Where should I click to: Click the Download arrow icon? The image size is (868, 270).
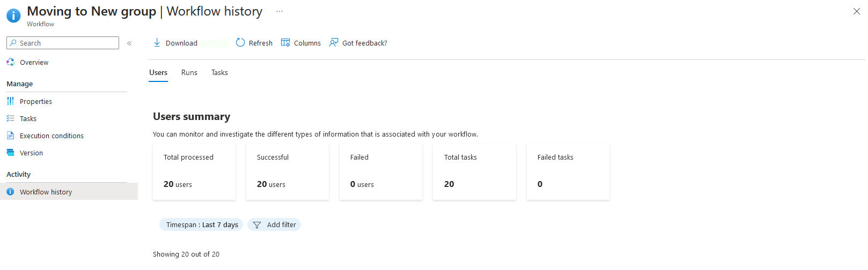pos(157,43)
